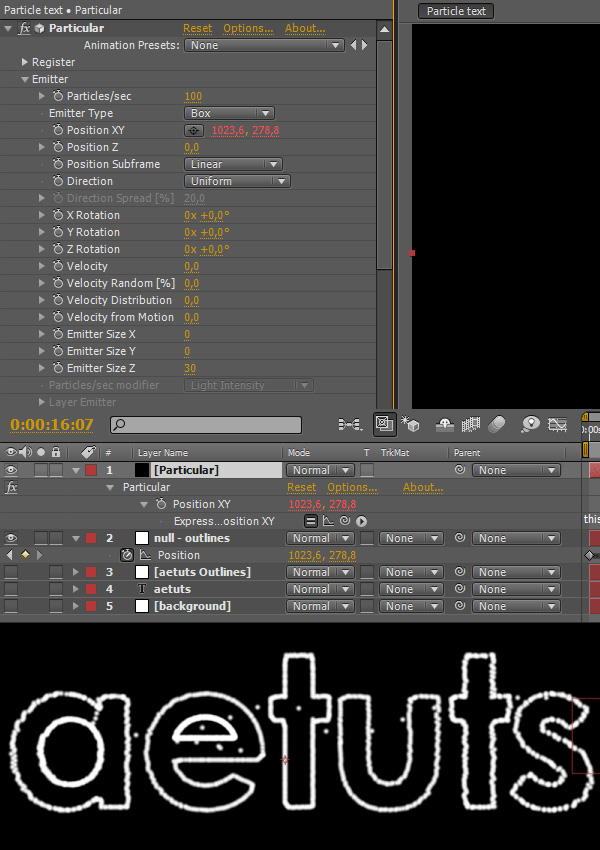
Task: Click the background layer parent pick whip
Action: coord(460,606)
